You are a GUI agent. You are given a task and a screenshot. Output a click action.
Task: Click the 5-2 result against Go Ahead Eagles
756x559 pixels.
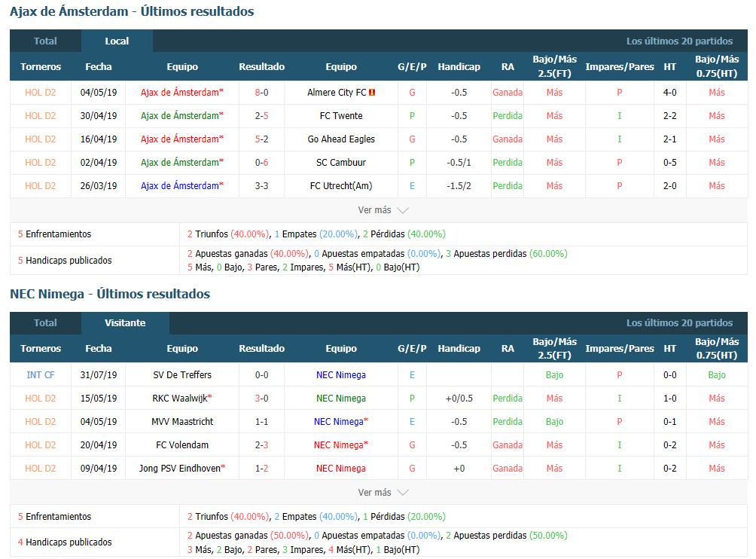click(262, 139)
